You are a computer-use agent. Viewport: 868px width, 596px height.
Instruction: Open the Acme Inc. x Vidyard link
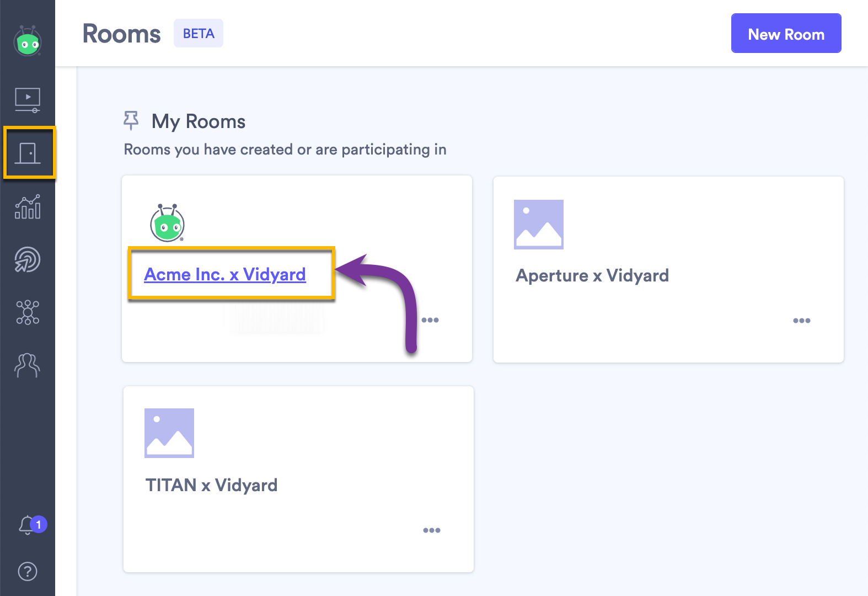pos(225,274)
